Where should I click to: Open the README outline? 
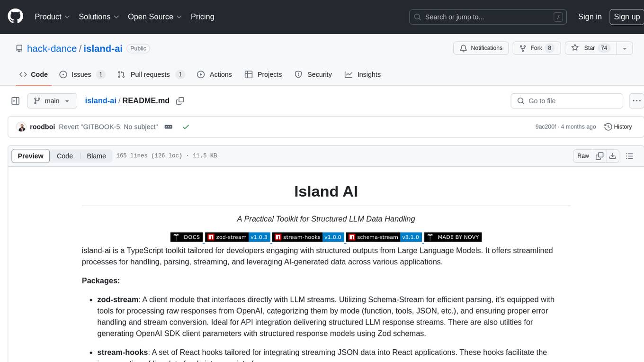click(629, 156)
